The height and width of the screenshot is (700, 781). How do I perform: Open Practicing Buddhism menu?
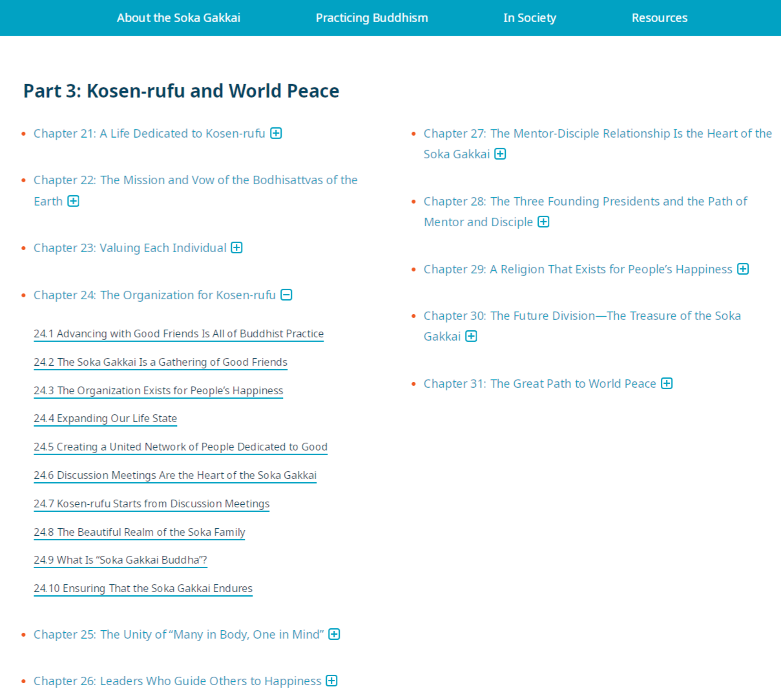pyautogui.click(x=372, y=18)
